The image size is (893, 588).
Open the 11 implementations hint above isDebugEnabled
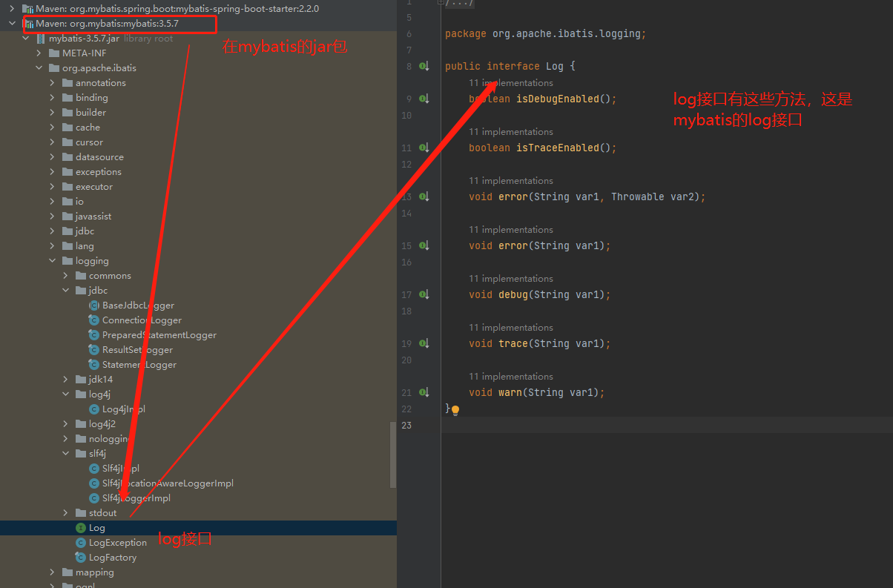[511, 83]
